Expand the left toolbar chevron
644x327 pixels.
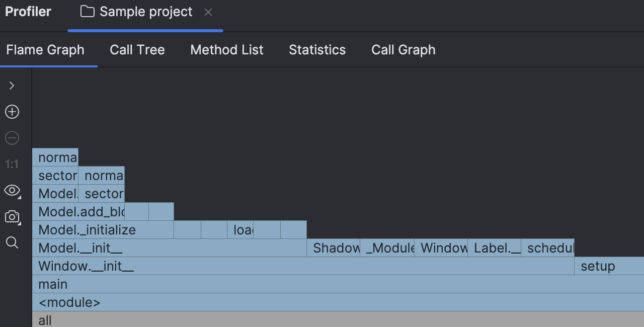click(12, 86)
